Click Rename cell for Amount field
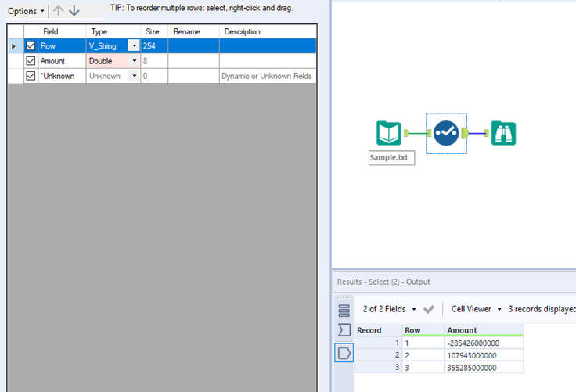This screenshot has width=576, height=392. click(193, 61)
